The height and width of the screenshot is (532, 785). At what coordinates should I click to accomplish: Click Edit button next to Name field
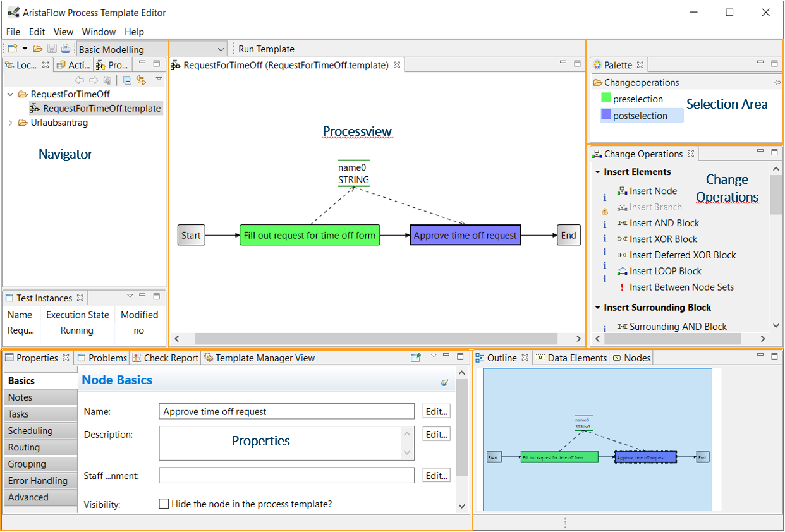click(x=436, y=411)
